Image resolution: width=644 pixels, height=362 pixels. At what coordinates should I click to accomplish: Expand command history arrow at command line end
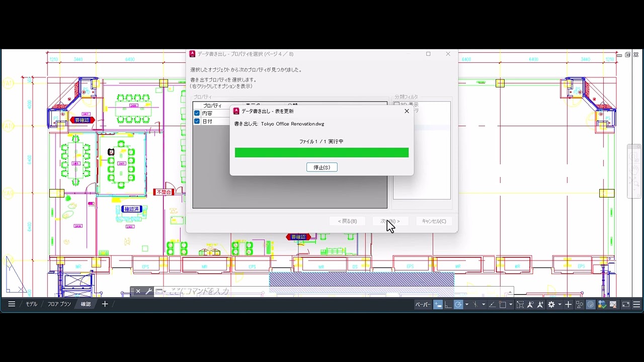tap(510, 292)
